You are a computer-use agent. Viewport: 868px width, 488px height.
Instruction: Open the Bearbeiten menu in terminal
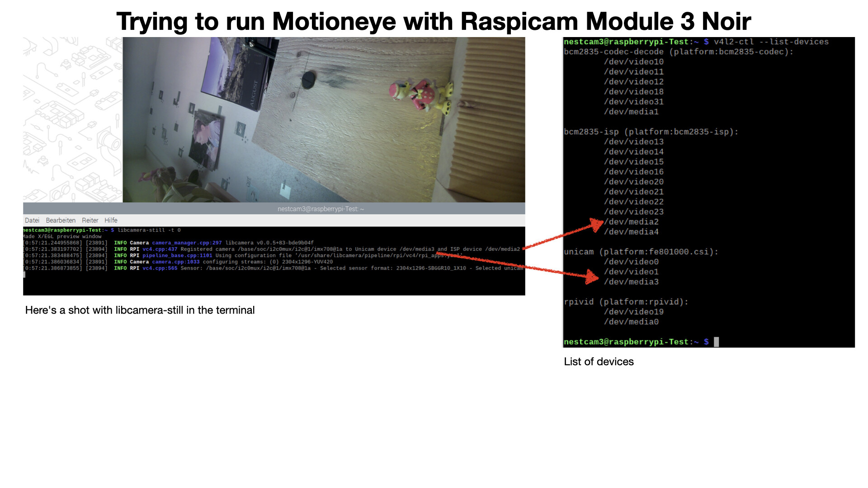(61, 221)
